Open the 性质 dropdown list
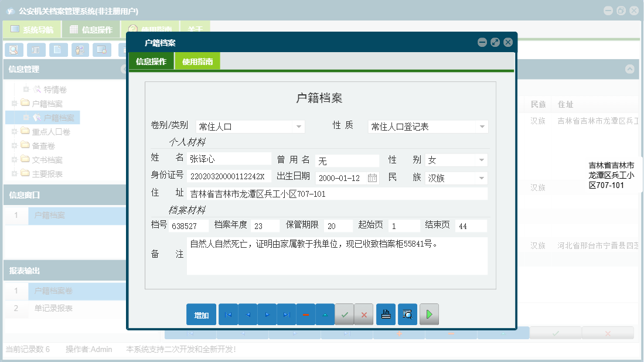Screen dimensions: 644x362 [x=482, y=126]
